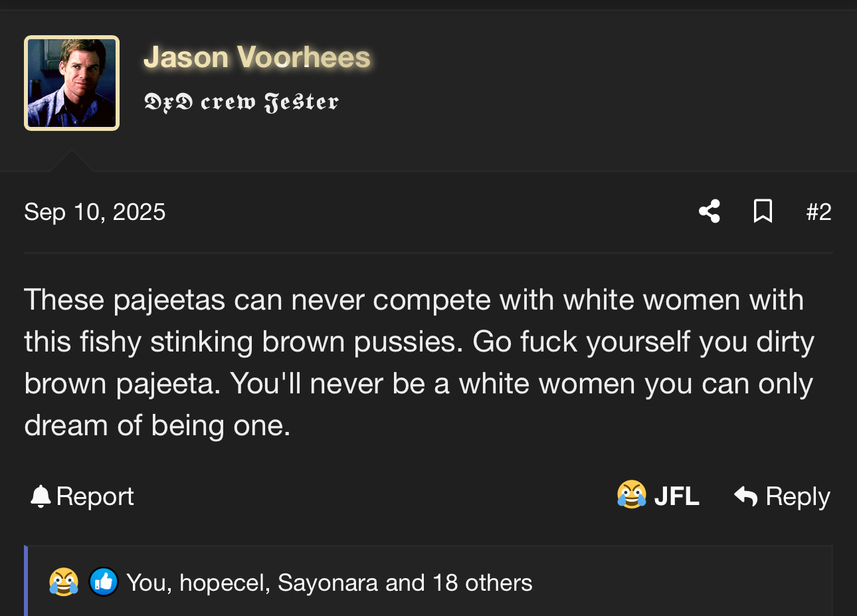Click the DxD crew Jester user title
Viewport: 857px width, 616px height.
[x=241, y=102]
